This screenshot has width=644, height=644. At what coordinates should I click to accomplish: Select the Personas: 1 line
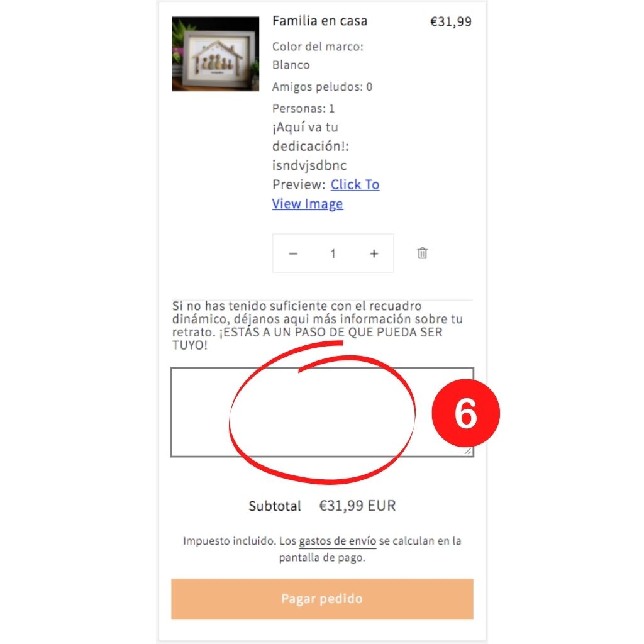[x=304, y=108]
